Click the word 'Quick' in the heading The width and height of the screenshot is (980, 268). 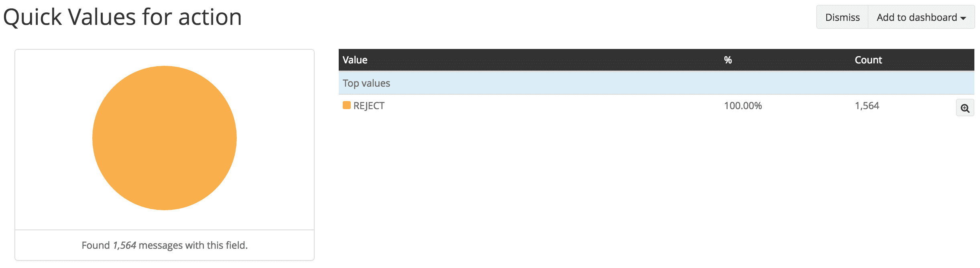click(32, 17)
